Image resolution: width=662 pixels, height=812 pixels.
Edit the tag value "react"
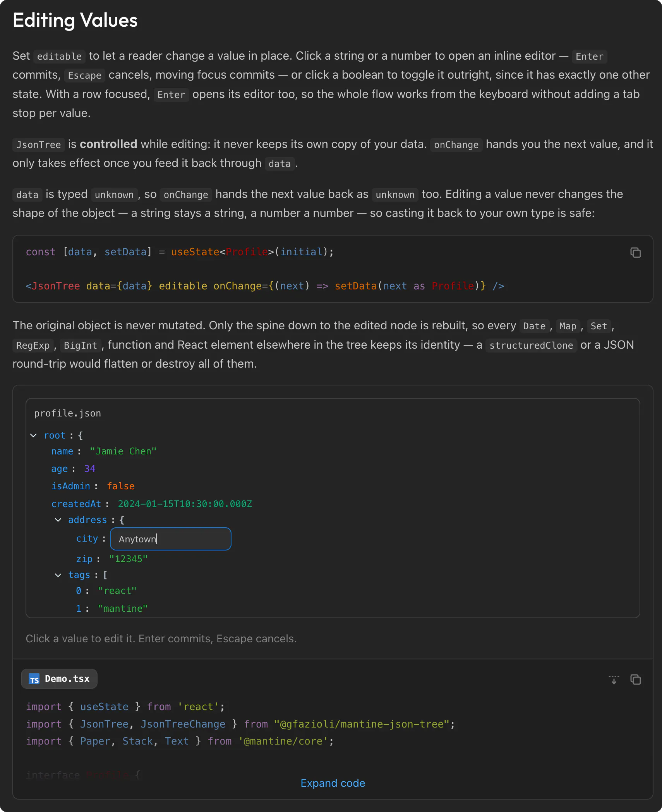coord(117,591)
